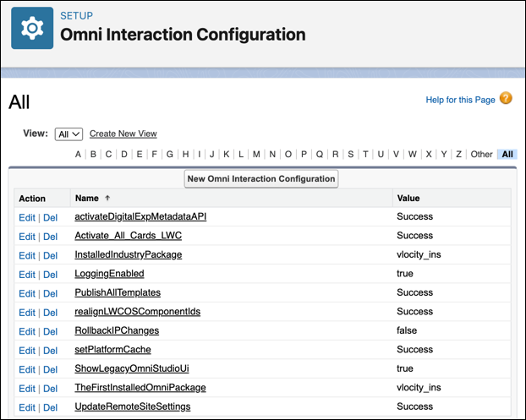The height and width of the screenshot is (420, 526).
Task: Select the Other filter
Action: (x=481, y=155)
